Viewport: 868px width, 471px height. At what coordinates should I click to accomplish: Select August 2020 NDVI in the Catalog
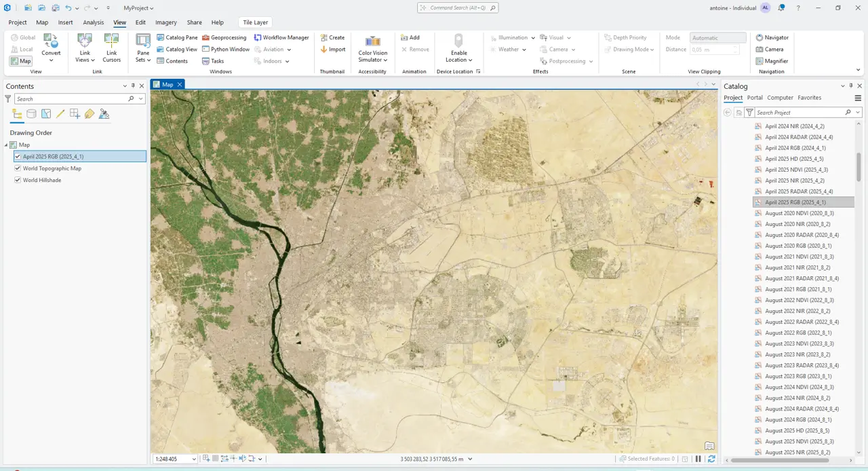click(800, 213)
